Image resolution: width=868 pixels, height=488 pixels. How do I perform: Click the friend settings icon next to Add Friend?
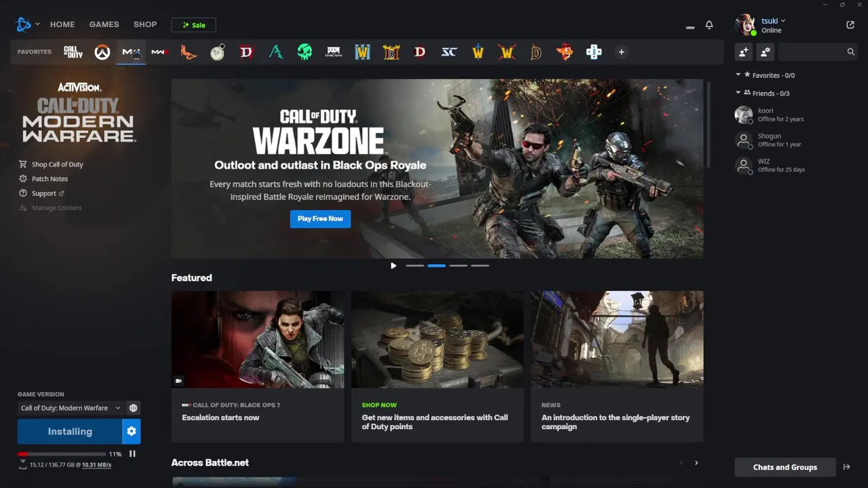click(x=765, y=52)
